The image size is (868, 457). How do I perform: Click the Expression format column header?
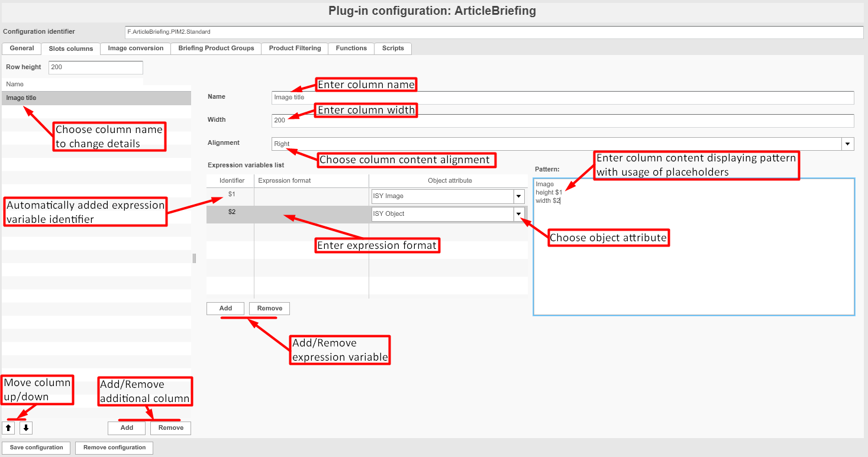(x=311, y=181)
